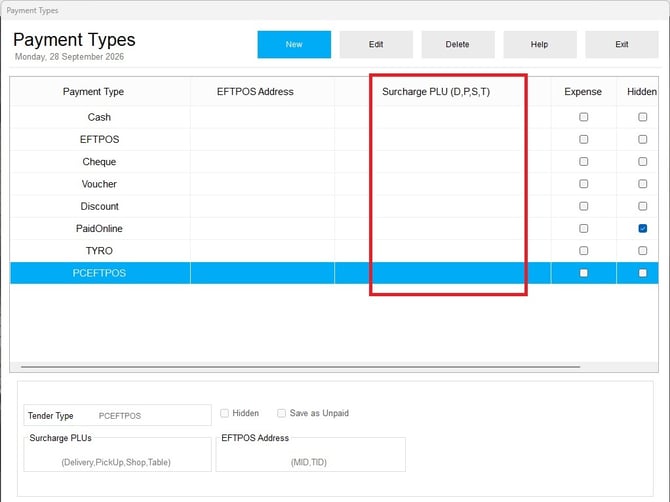Click the Surcharge PLU (D,P,S,T) header

(443, 91)
